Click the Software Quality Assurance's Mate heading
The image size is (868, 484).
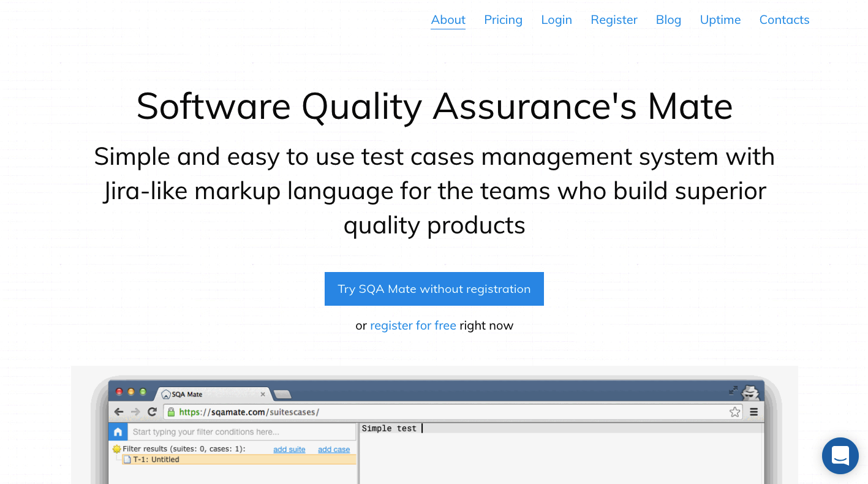pyautogui.click(x=434, y=106)
